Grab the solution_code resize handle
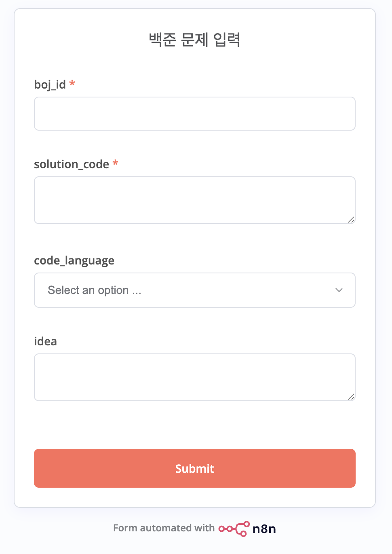Viewport: 392px width, 554px height. pyautogui.click(x=351, y=220)
